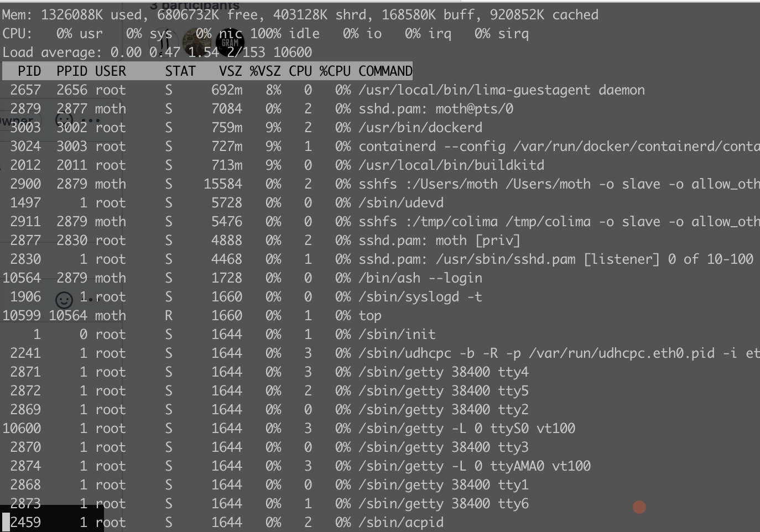Select the highlighted PID 2459 entry

tap(52, 521)
